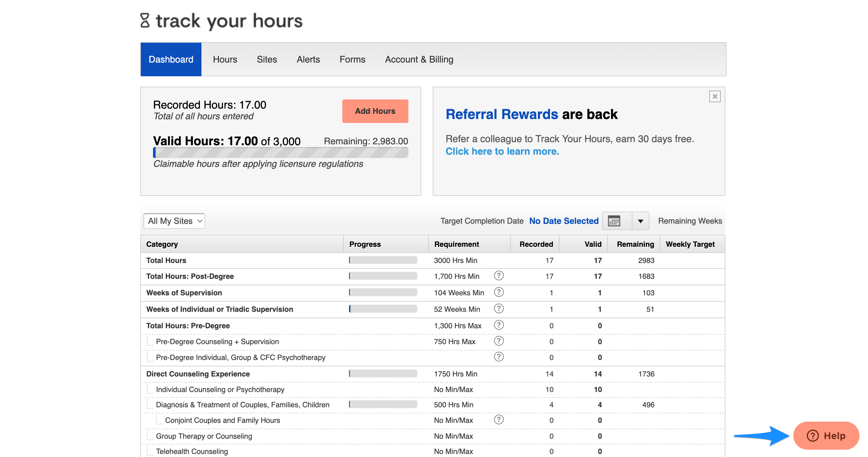Open the Alerts tab
The width and height of the screenshot is (868, 457).
pyautogui.click(x=308, y=59)
